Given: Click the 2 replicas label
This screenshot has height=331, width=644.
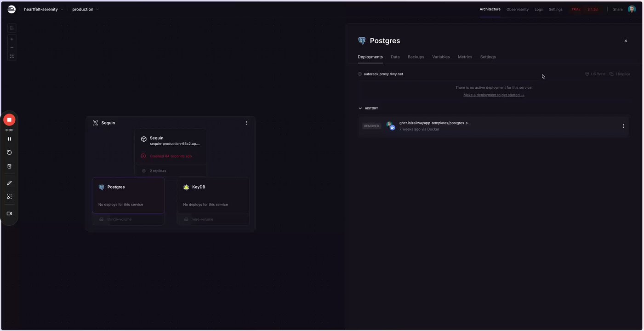Looking at the screenshot, I should tap(158, 171).
